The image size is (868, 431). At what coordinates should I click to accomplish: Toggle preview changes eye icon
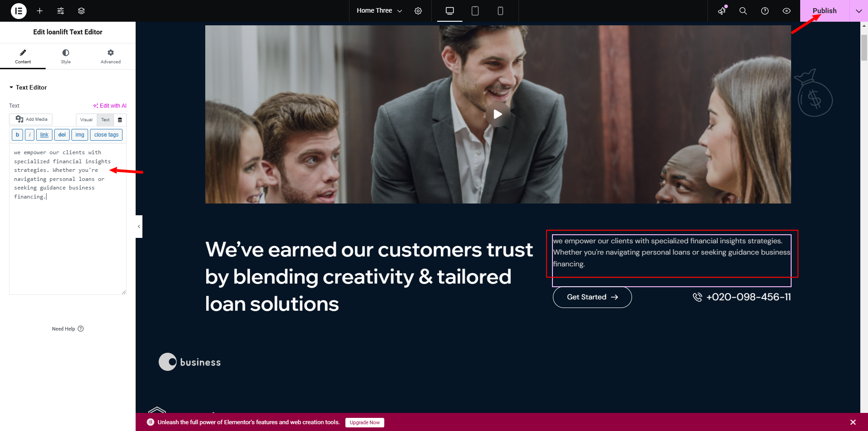point(786,11)
